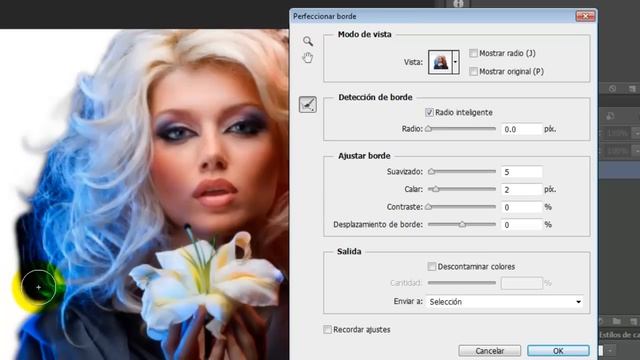Select the Zoom tool in Perfeccionar borde
Image resolution: width=640 pixels, height=360 pixels.
coord(308,41)
